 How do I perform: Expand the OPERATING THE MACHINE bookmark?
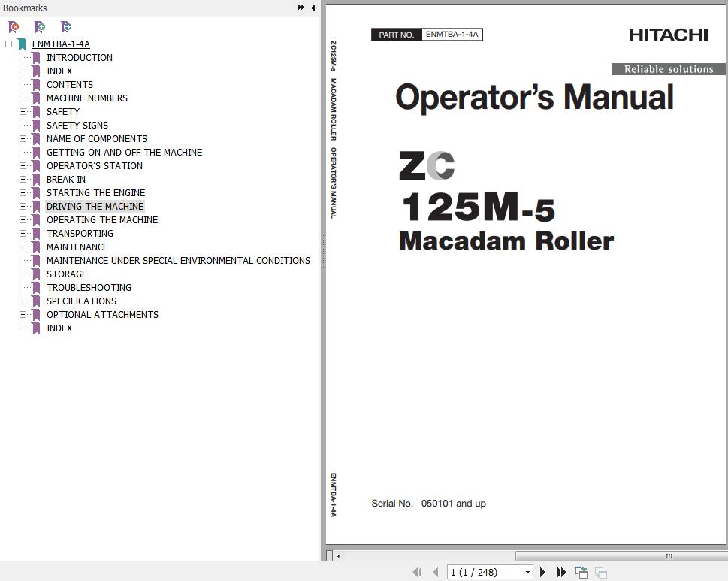(23, 219)
